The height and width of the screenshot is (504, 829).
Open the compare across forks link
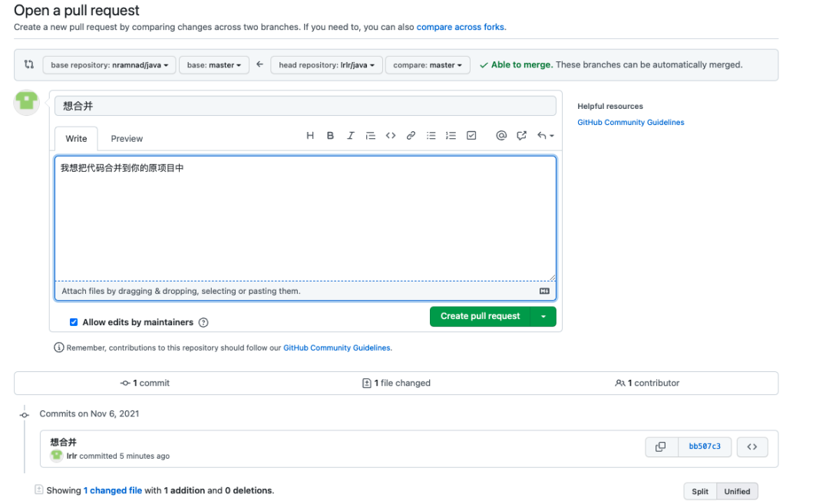click(x=460, y=27)
